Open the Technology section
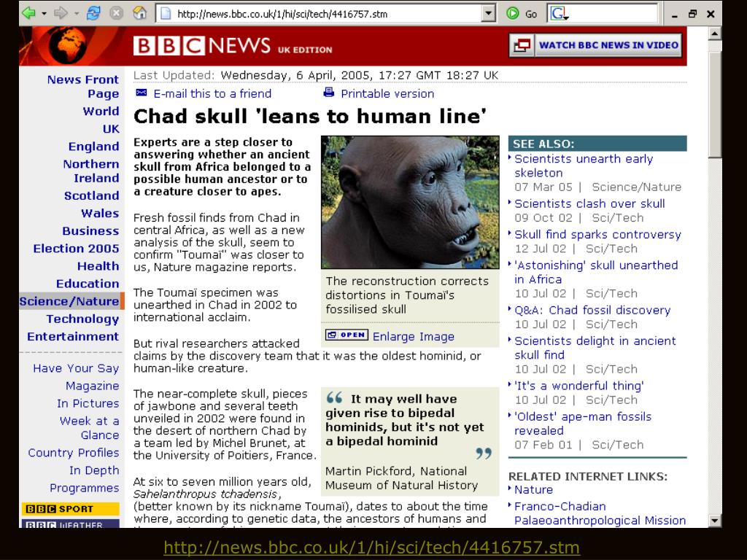The height and width of the screenshot is (560, 747). [83, 319]
